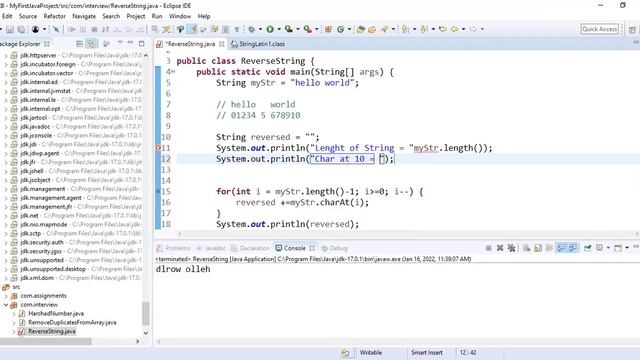Collapse the com.interview package
This screenshot has height=360, width=640.
[6, 304]
